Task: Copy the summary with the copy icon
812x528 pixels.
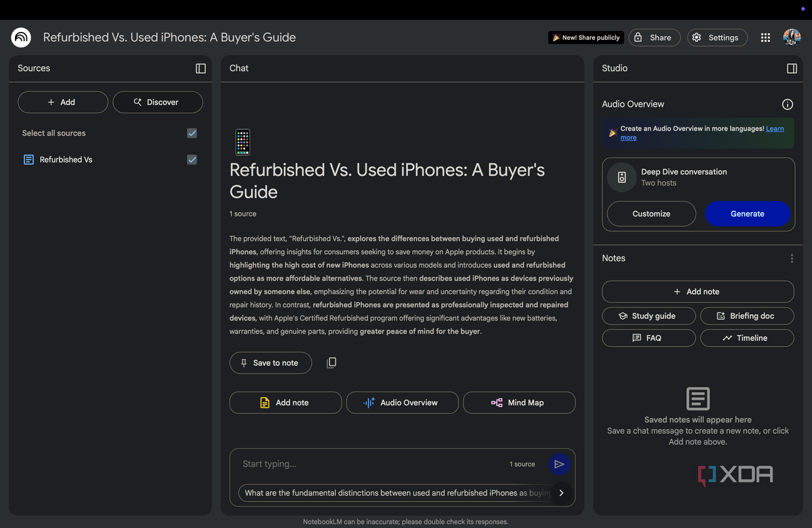Action: point(332,363)
